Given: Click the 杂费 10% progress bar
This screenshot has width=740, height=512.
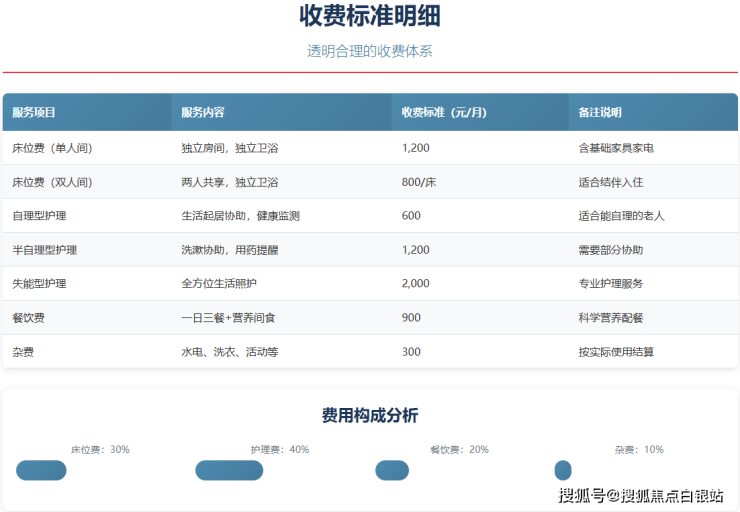Looking at the screenshot, I should pyautogui.click(x=563, y=470).
